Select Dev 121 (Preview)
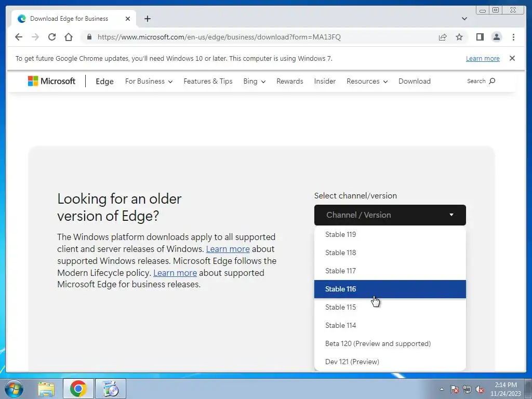Screen dimensions: 532x399 point(390,362)
